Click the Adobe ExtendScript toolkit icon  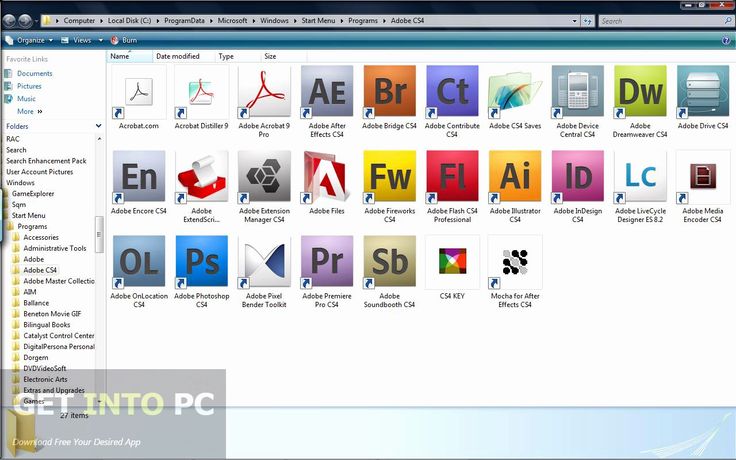point(201,177)
